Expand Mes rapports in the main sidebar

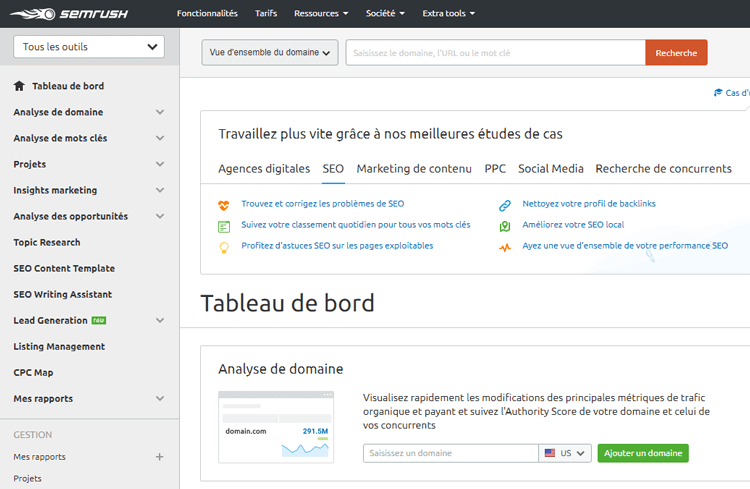(160, 399)
